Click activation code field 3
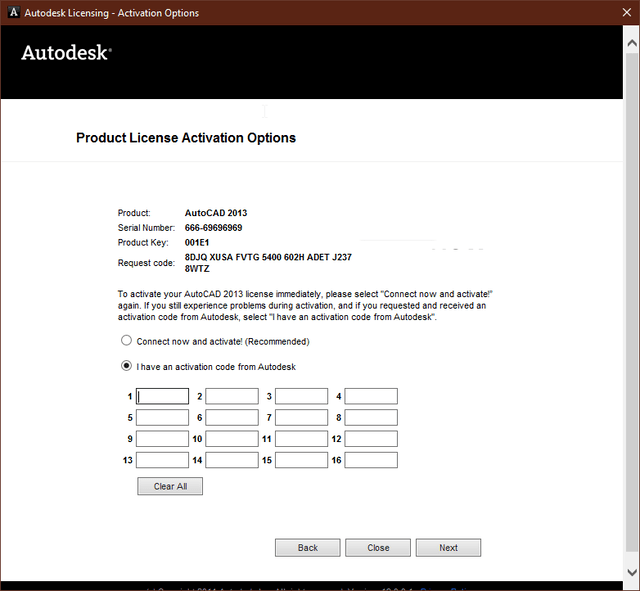The width and height of the screenshot is (640, 591). coord(301,396)
